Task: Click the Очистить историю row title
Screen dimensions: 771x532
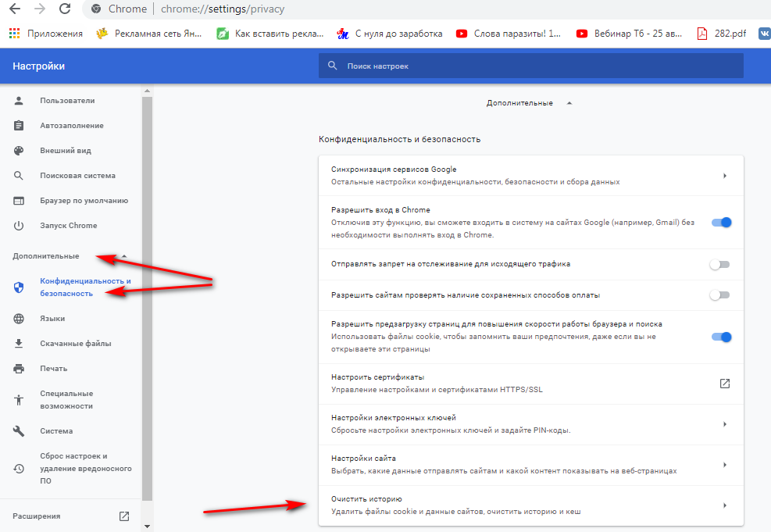Action: tap(366, 499)
